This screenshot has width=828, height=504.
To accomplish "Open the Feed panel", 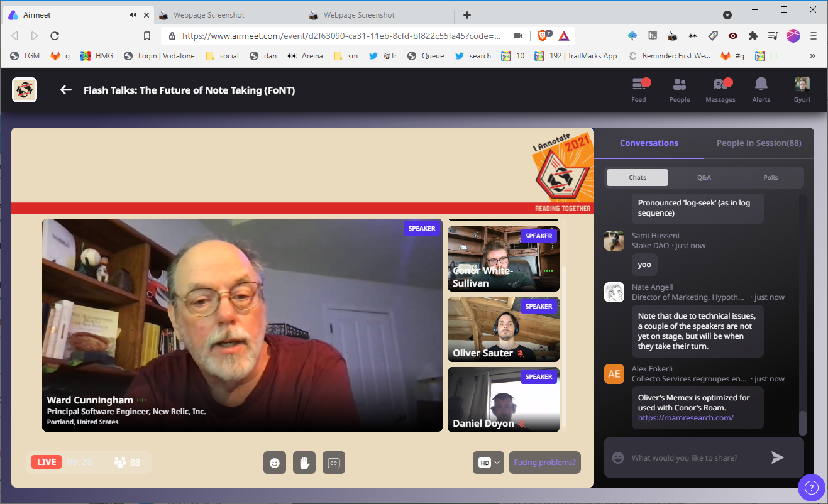I will pos(639,90).
